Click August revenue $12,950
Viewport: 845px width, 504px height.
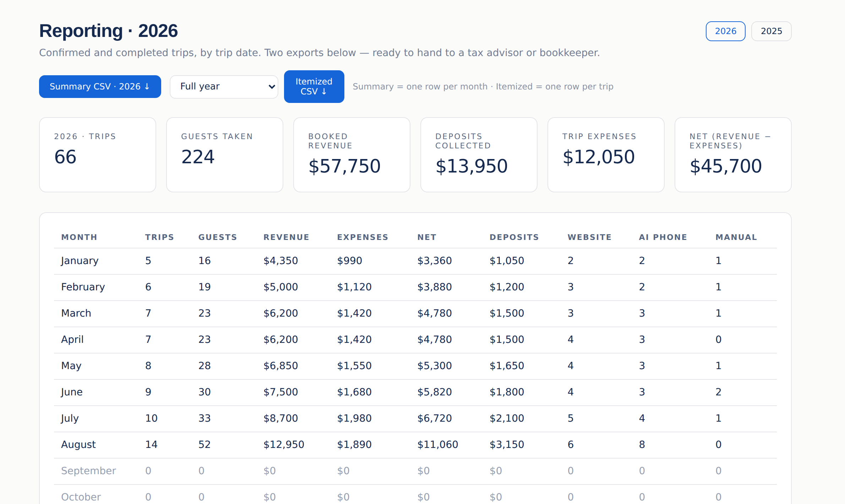pos(284,445)
